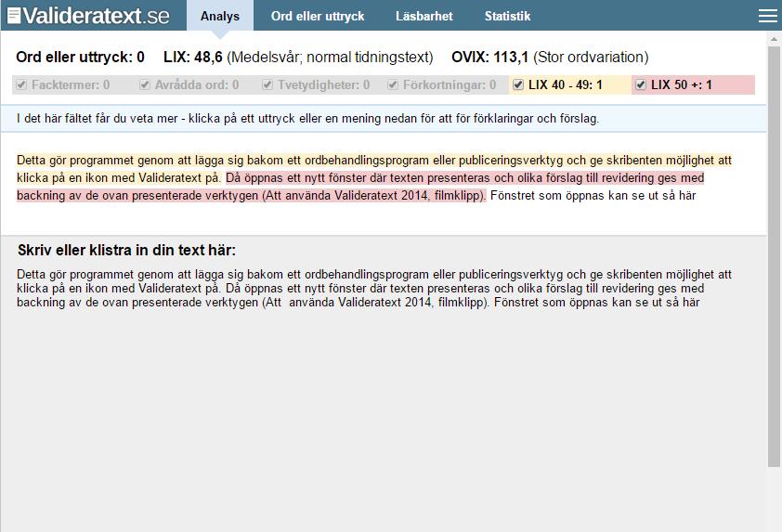
Task: Click the info field 'I det här fältet får du veta mer'
Action: 383,119
